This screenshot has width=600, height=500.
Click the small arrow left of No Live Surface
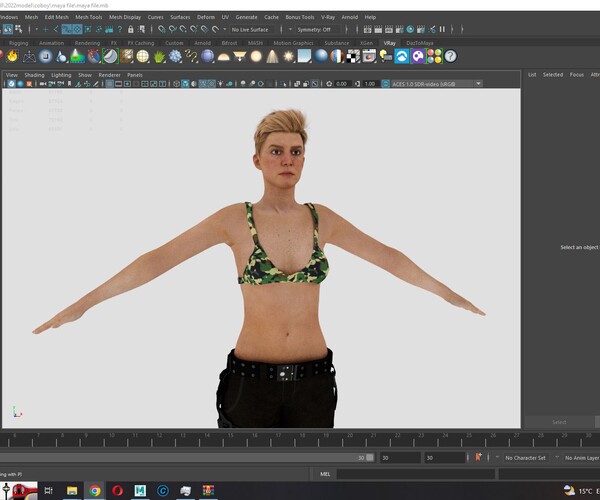[225, 29]
